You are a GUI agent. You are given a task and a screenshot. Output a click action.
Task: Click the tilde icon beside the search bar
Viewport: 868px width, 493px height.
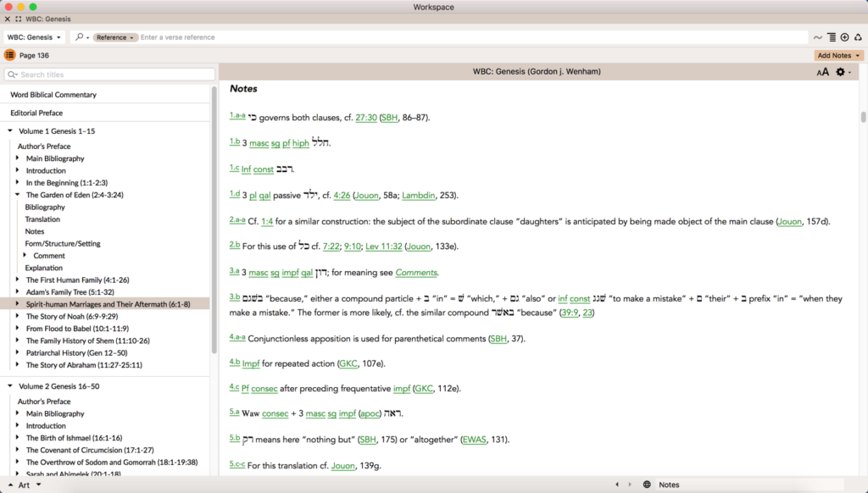pyautogui.click(x=817, y=37)
